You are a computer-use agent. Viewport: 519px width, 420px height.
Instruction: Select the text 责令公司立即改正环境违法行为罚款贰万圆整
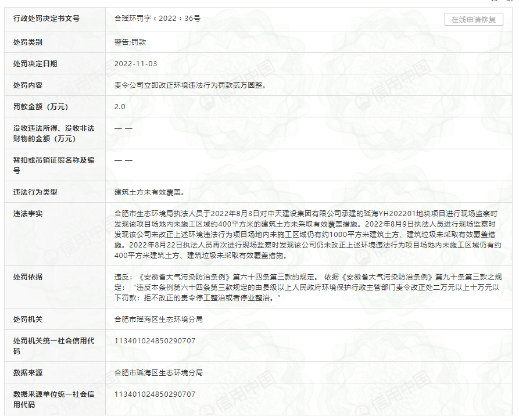[x=190, y=85]
